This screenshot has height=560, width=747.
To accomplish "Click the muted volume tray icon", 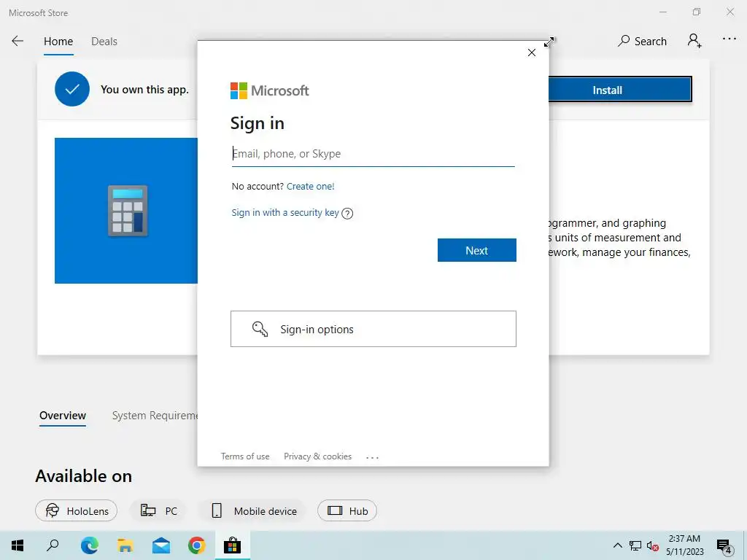I will (x=653, y=545).
